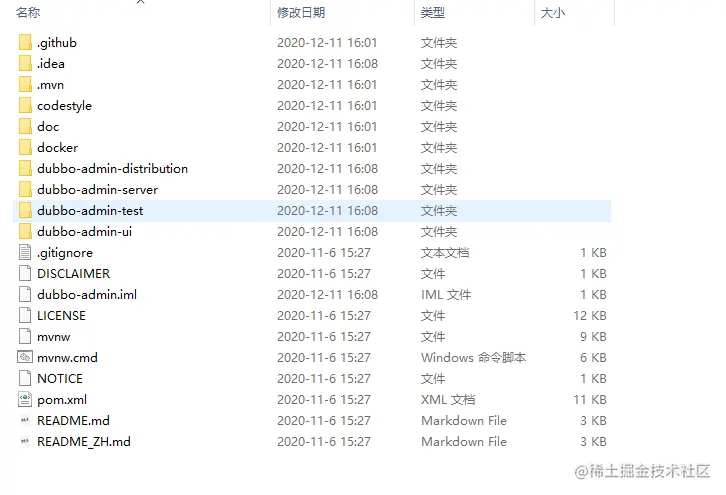Select the .idea folder name

[x=51, y=63]
